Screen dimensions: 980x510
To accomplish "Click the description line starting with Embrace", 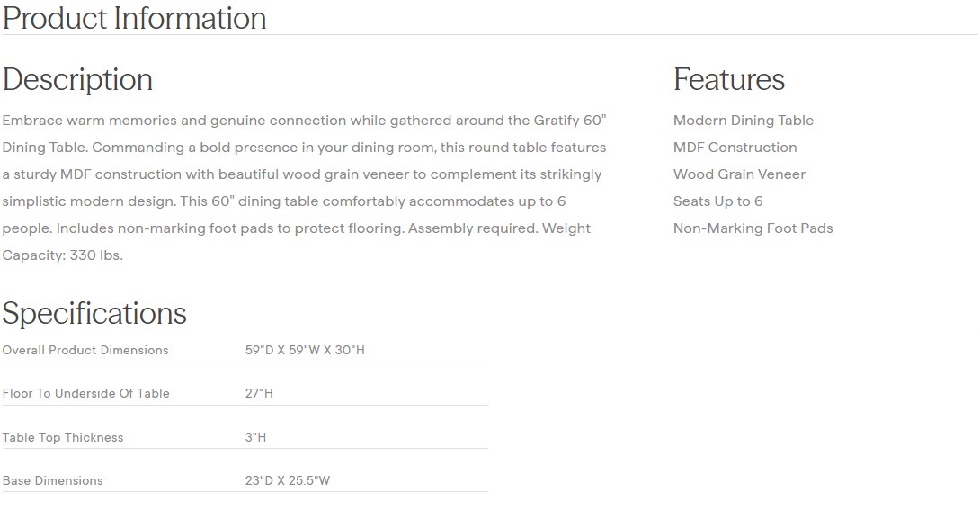I will click(305, 121).
